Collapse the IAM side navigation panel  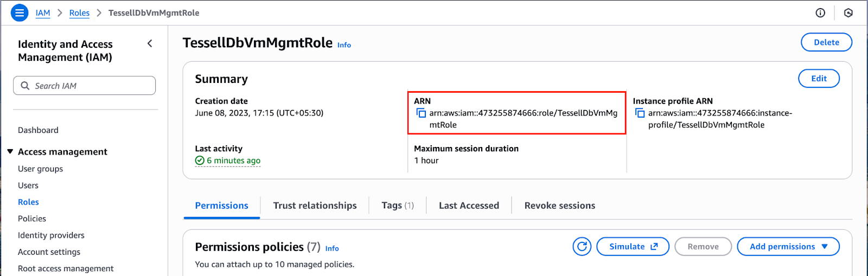coord(150,43)
